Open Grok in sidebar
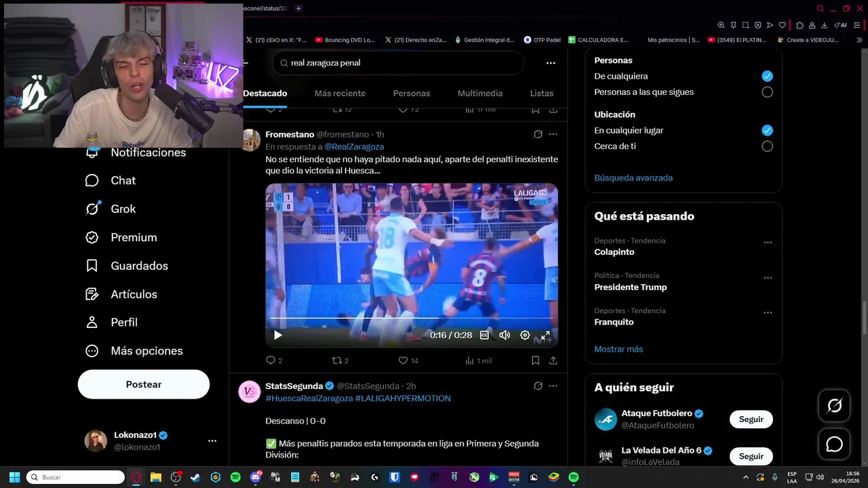 pos(111,209)
